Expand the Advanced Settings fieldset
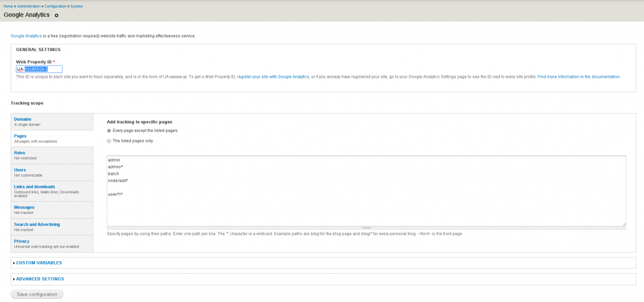Viewport: 644px width, 302px height. (x=40, y=279)
